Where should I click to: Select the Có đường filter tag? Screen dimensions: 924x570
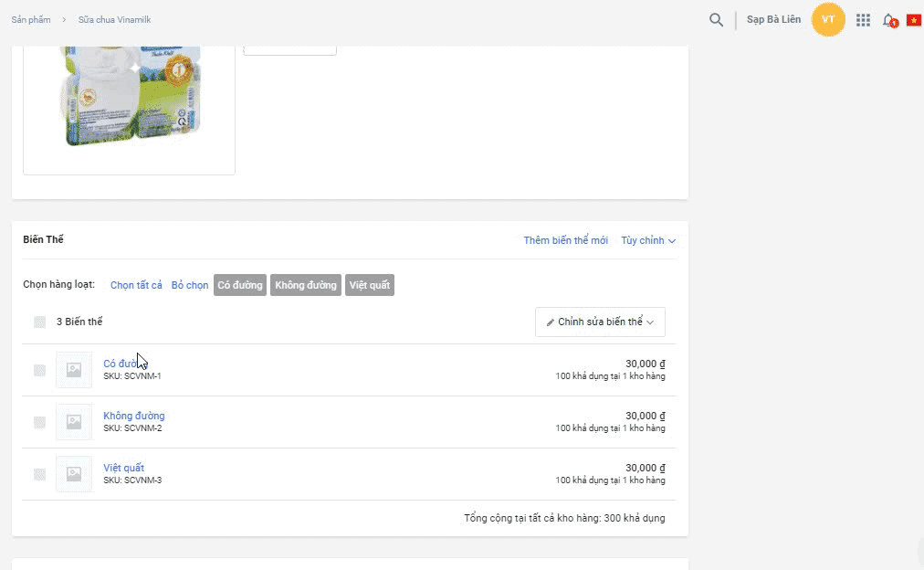point(240,285)
